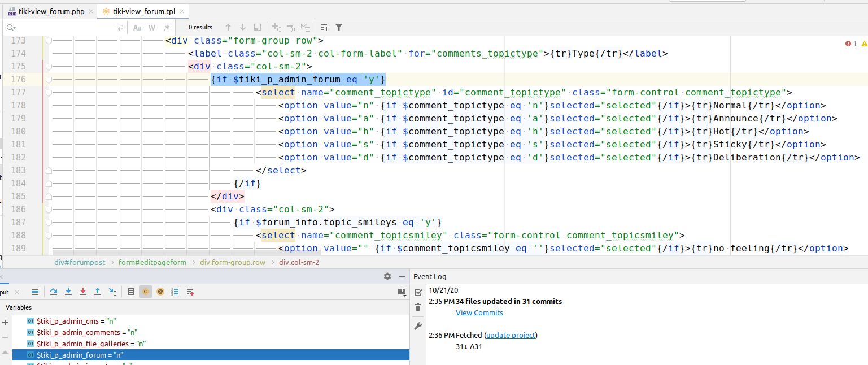Viewport: 868px width, 365px height.
Task: Hide the debug tool window (minimize dash)
Action: tap(402, 276)
